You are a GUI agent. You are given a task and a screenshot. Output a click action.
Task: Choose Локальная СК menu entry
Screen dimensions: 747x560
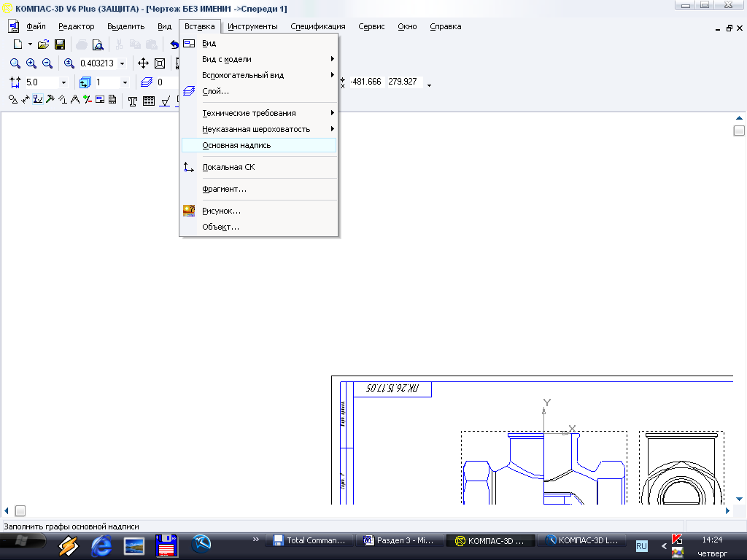click(259, 167)
